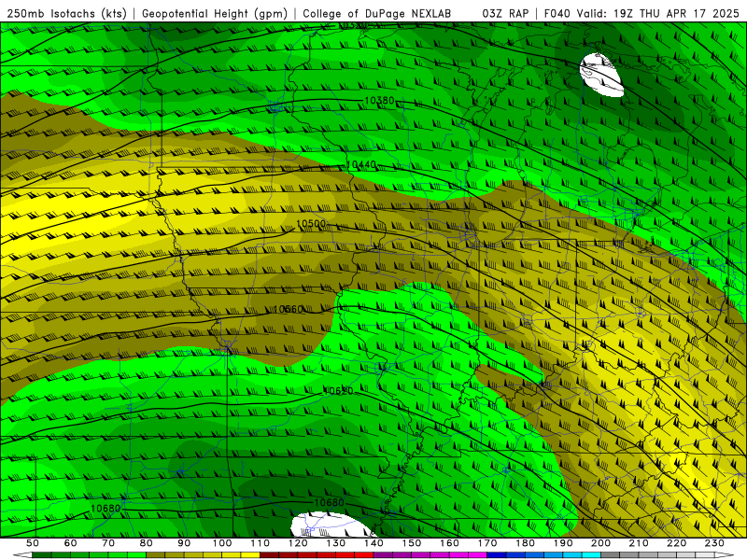
Task: Click the 220 value on the color scale
Action: [676, 543]
